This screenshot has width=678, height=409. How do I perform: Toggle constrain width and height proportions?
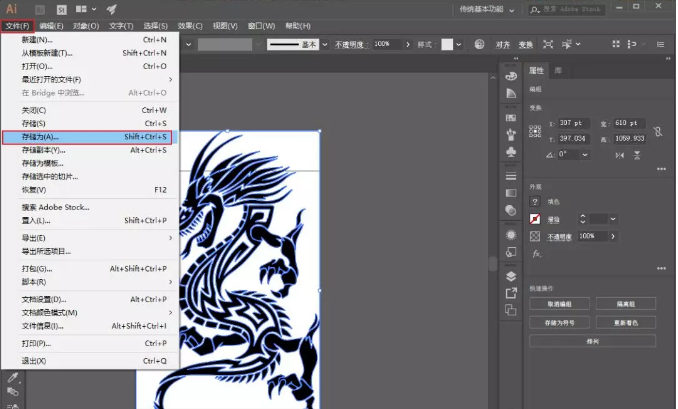click(x=658, y=131)
